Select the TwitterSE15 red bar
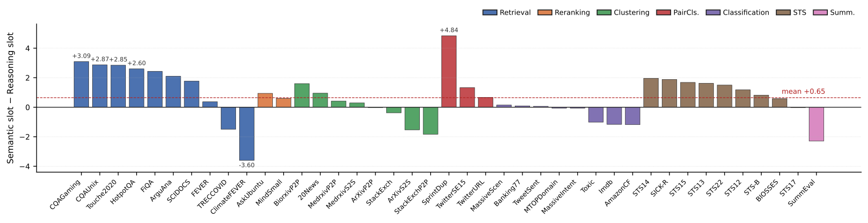This screenshot has height=223, width=868. pyautogui.click(x=467, y=98)
